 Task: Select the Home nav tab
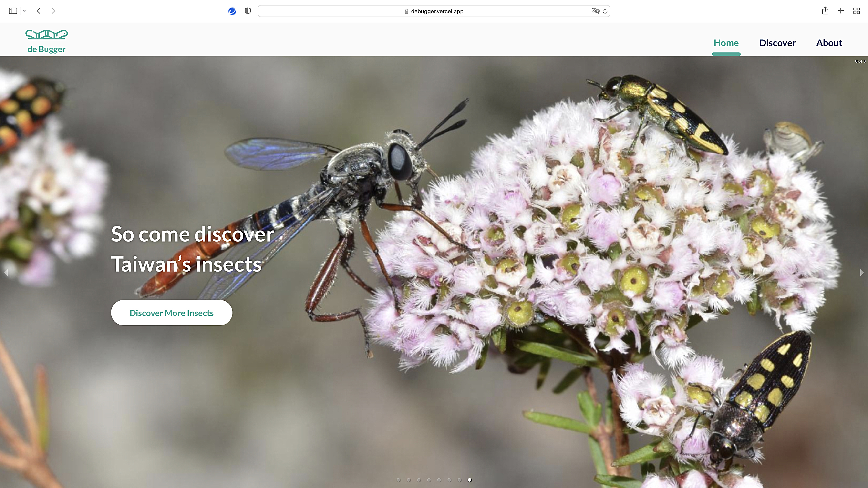point(726,43)
